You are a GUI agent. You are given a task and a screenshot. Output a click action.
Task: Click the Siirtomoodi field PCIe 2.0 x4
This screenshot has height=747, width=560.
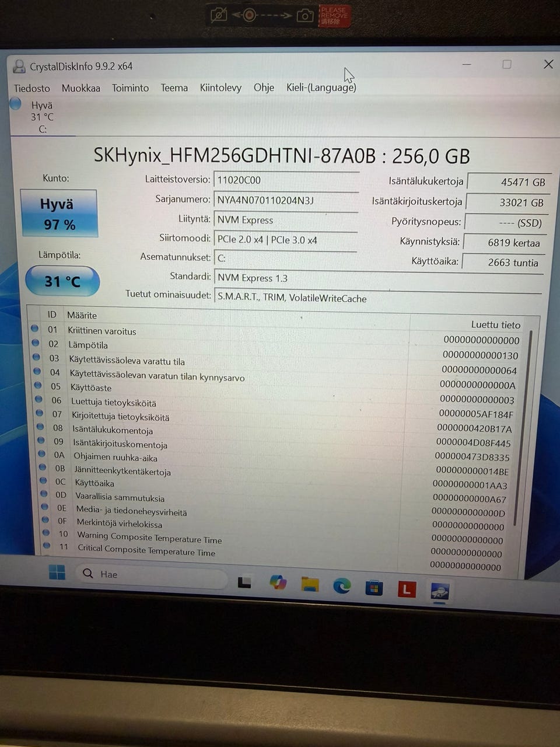[285, 240]
